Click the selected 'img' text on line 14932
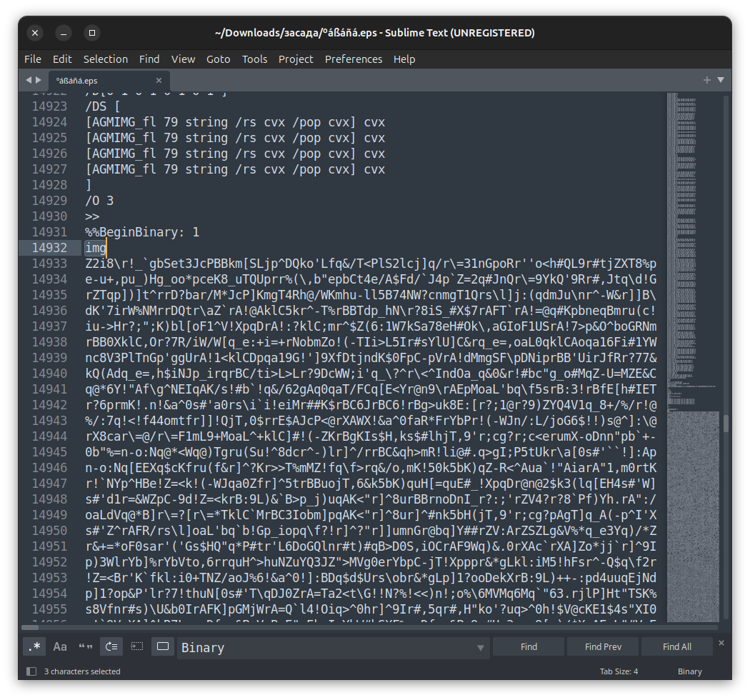This screenshot has width=750, height=700. pos(96,248)
